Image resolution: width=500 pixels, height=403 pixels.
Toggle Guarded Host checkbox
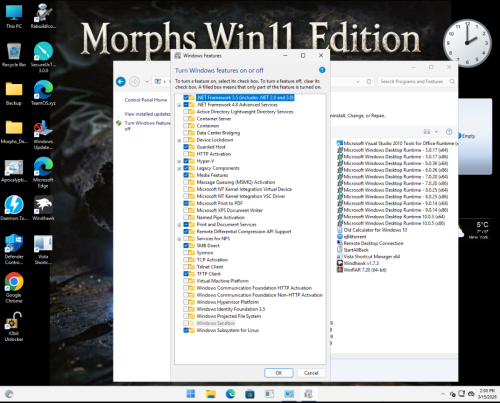186,147
